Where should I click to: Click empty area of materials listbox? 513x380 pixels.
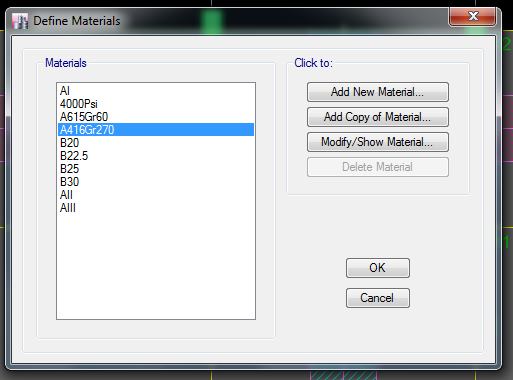point(156,267)
